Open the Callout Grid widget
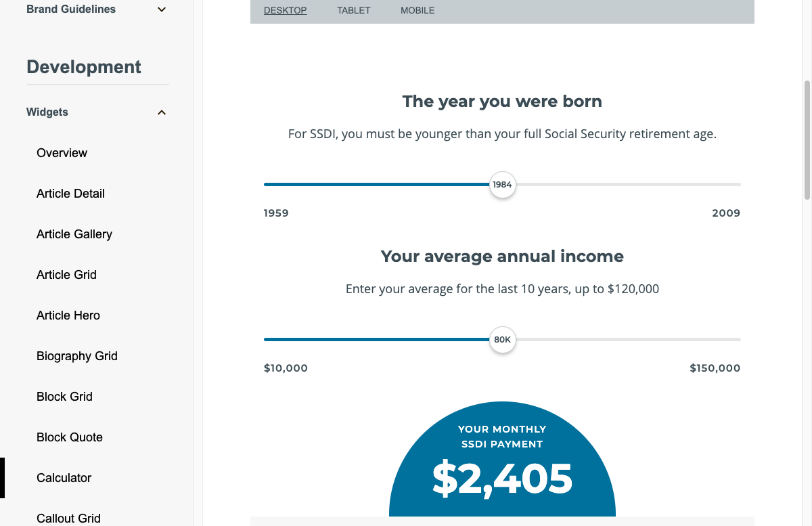 tap(68, 518)
